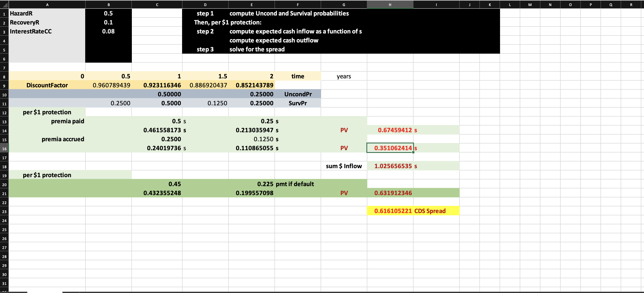Select the SurvPr label
Viewport: 644px width, 293px height.
(x=298, y=103)
